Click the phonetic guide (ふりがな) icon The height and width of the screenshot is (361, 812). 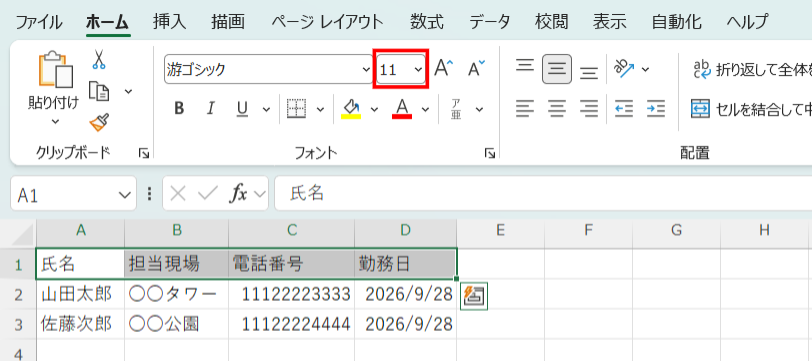tap(456, 109)
